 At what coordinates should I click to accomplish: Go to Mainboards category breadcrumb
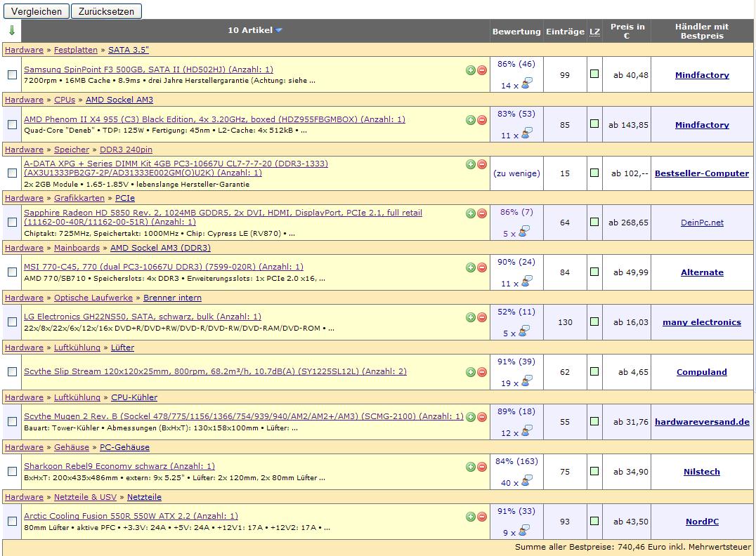[77, 248]
